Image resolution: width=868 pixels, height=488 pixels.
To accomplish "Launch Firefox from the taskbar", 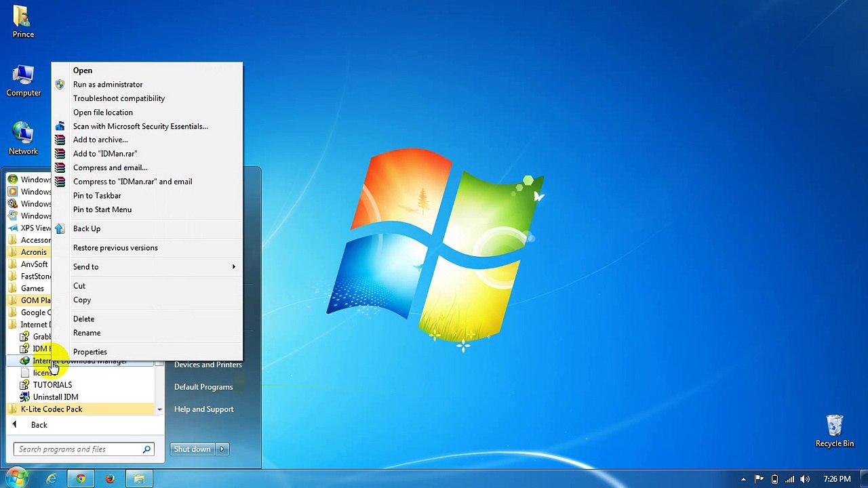I will [110, 479].
